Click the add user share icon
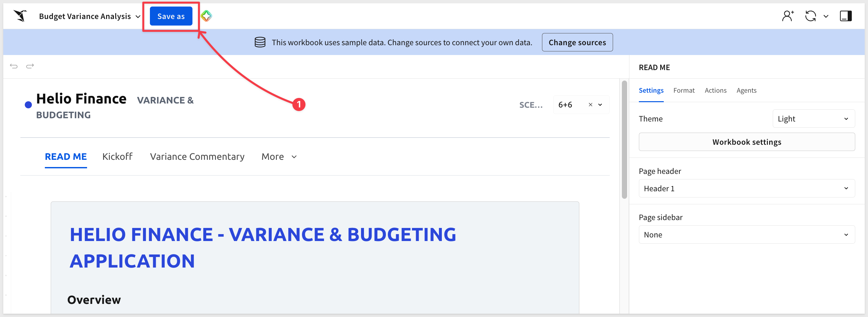The height and width of the screenshot is (317, 868). pos(788,16)
